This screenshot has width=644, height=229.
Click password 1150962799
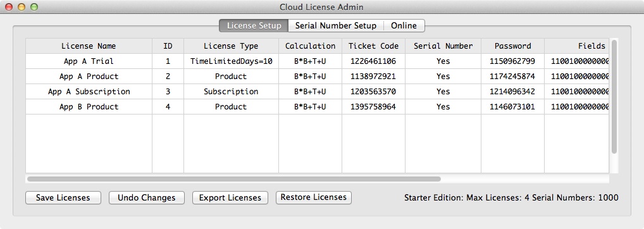[x=512, y=61]
